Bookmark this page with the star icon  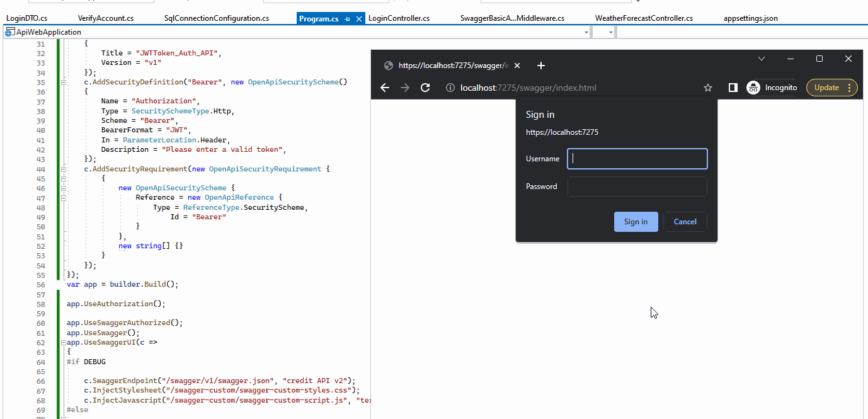point(707,88)
